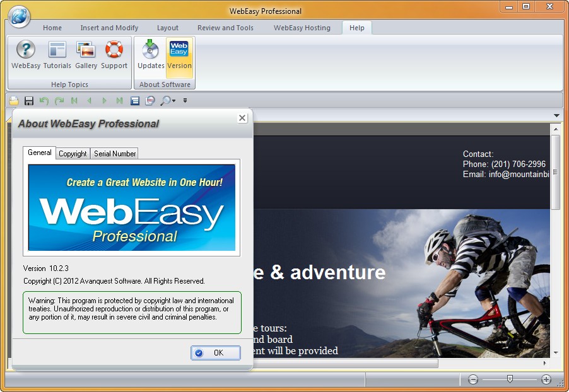Open file using folder toolbar icon

tap(14, 100)
